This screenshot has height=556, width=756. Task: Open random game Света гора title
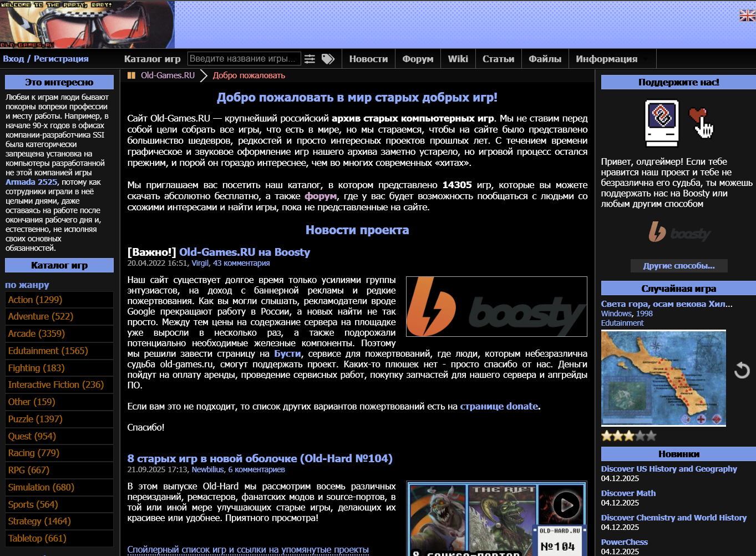pyautogui.click(x=667, y=304)
